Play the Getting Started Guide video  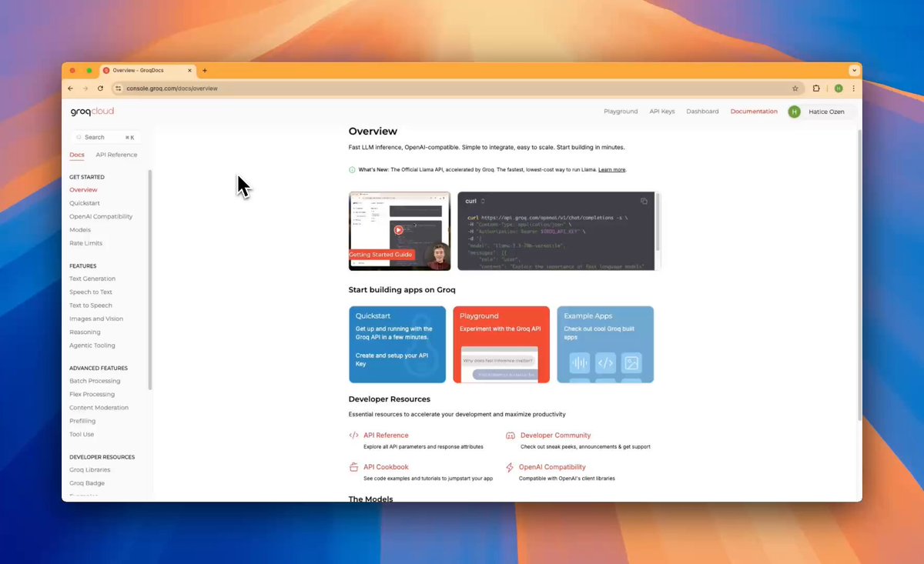click(399, 229)
